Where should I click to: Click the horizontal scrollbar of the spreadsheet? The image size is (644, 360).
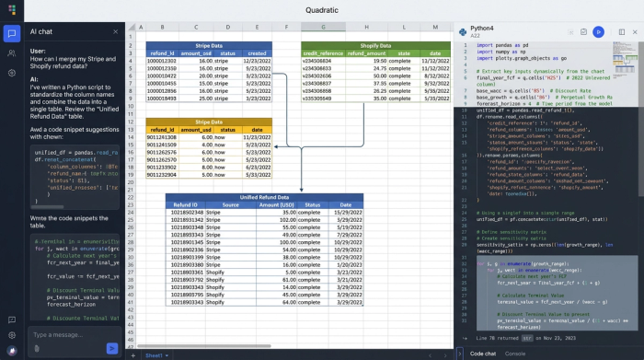(203, 346)
